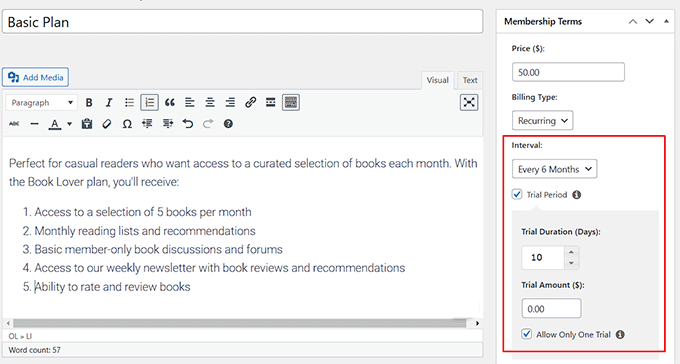Open the special character (omega) picker
Screen dimensions: 680x364
click(127, 124)
